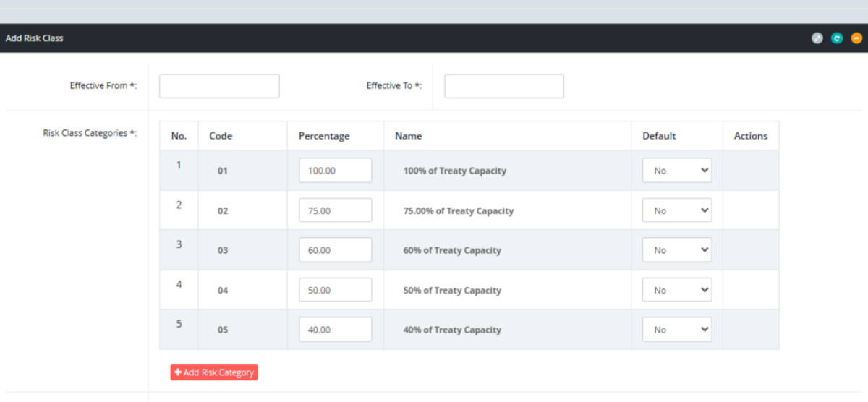Viewport: 868px width, 402px height.
Task: Focus the 60.00 percentage input
Action: pos(335,250)
